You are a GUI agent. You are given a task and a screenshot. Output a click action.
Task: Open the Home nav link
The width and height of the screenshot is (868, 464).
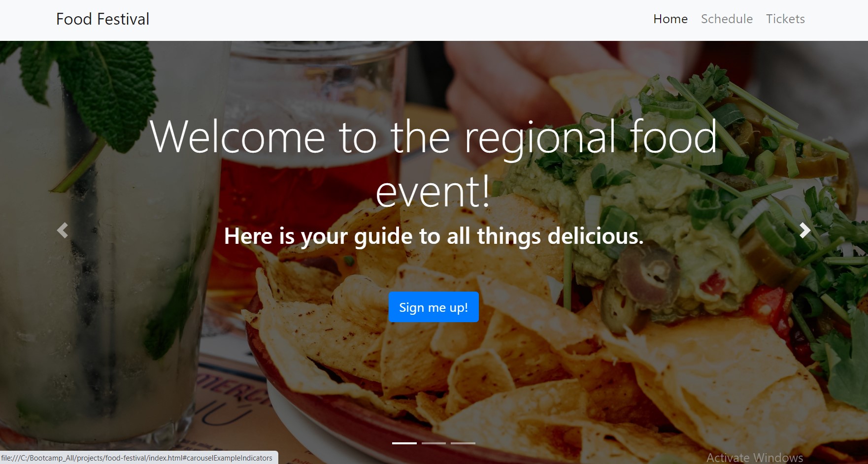point(670,19)
